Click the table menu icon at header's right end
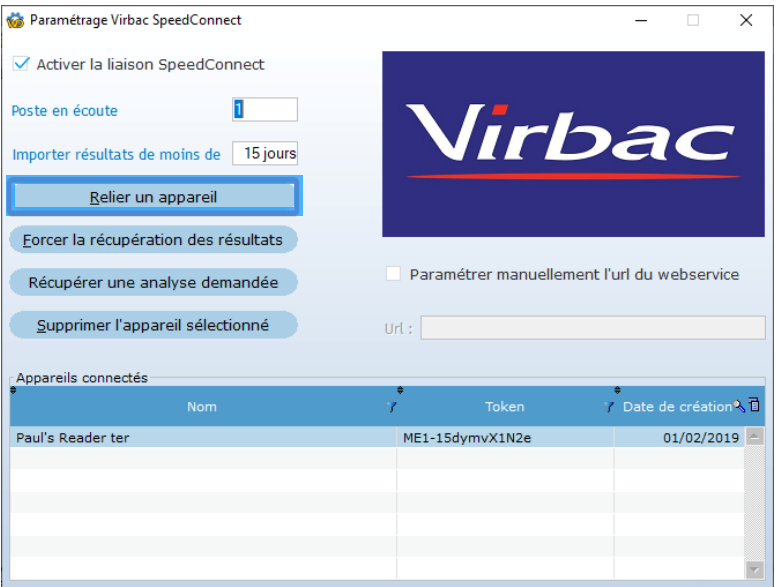This screenshot has width=776, height=587. point(755,405)
